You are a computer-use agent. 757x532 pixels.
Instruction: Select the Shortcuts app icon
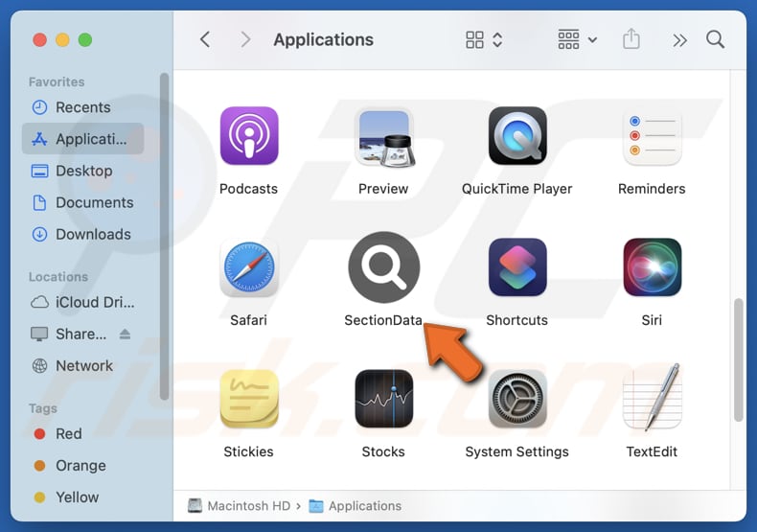point(517,267)
